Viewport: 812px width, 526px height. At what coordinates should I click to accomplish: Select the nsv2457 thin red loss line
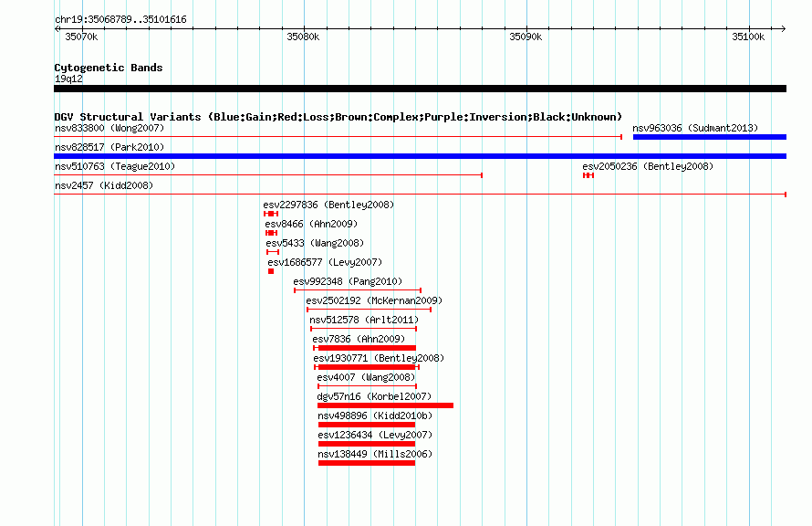pos(420,195)
